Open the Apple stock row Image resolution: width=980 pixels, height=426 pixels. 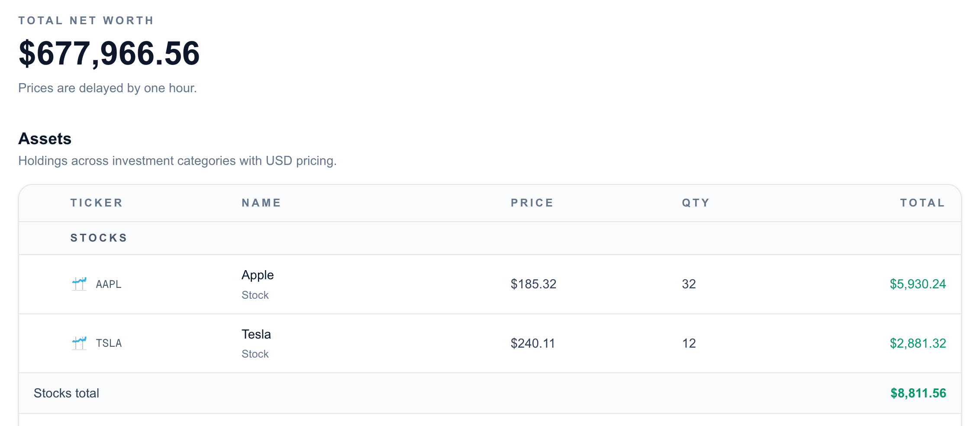[x=476, y=284]
